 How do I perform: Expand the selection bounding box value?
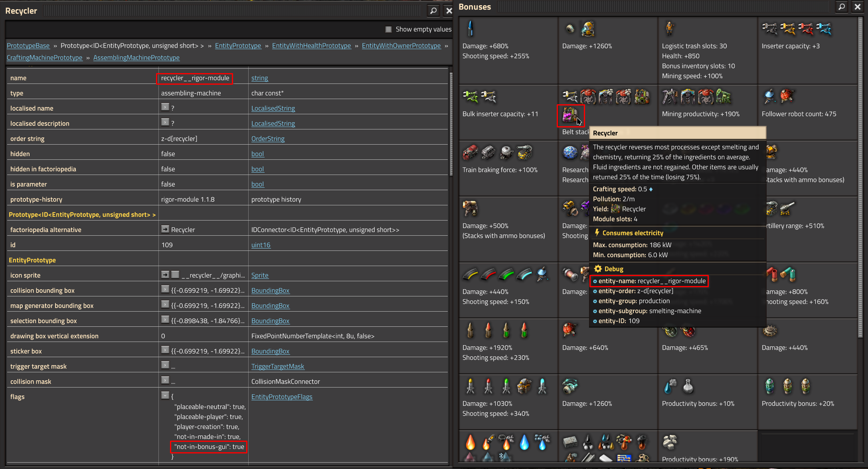pyautogui.click(x=165, y=320)
